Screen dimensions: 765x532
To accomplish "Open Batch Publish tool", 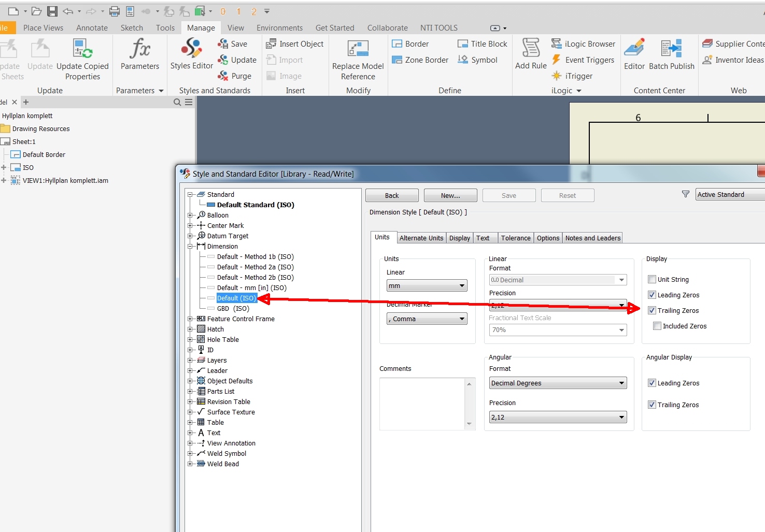I will pyautogui.click(x=672, y=54).
